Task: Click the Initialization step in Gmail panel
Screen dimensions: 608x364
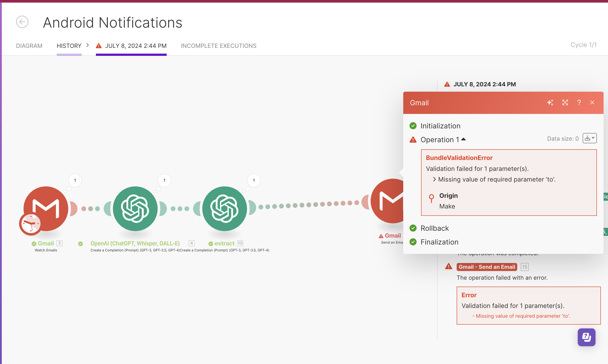Action: click(x=440, y=126)
